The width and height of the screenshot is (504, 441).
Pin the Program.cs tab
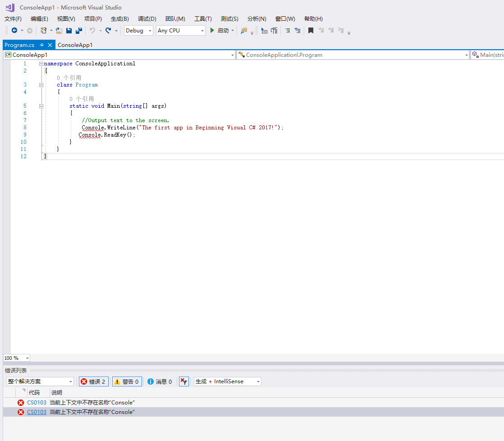(x=41, y=45)
